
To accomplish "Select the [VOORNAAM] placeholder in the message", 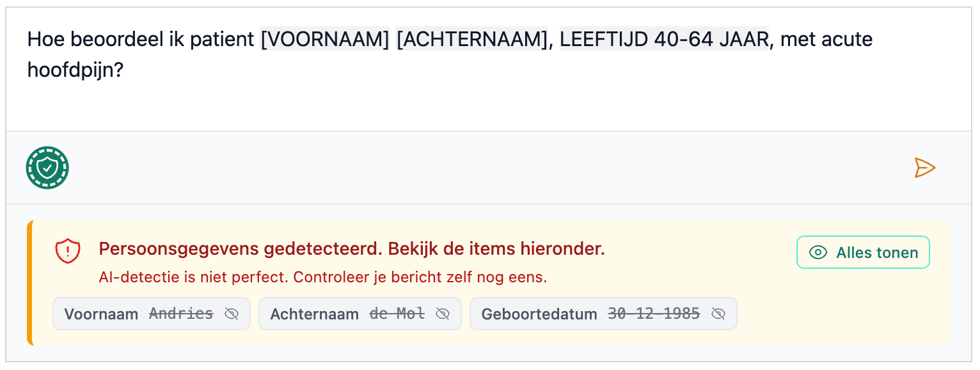I will click(x=324, y=39).
